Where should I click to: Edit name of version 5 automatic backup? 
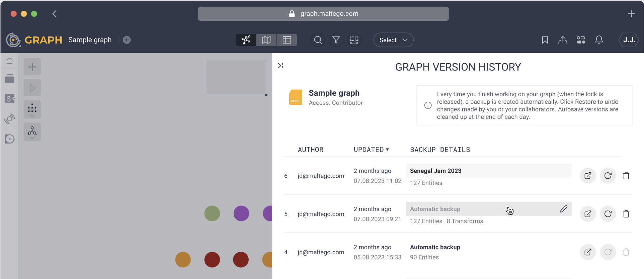tap(564, 209)
